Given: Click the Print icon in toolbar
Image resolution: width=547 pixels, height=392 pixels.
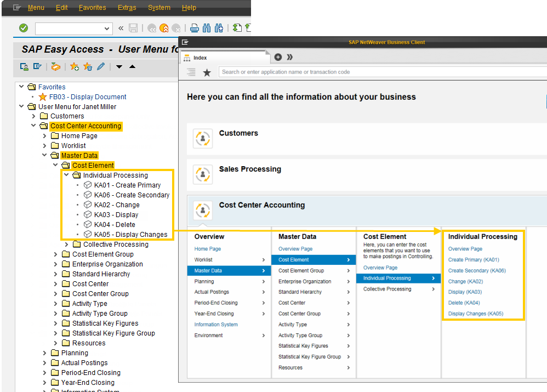Looking at the screenshot, I should pyautogui.click(x=195, y=28).
